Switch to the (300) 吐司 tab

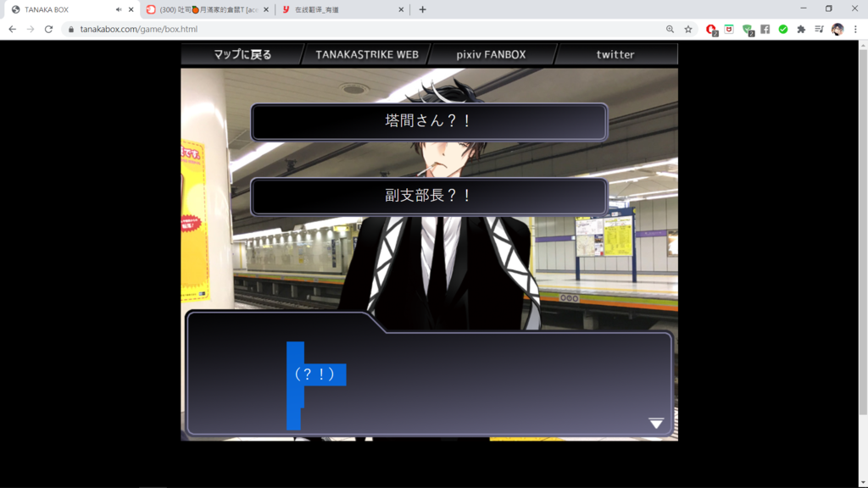207,9
